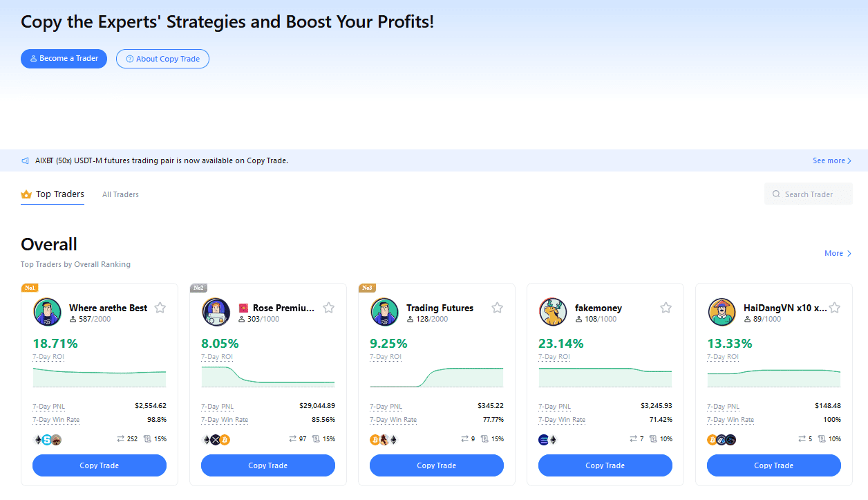Screen dimensions: 868x500
Task: Click 7-Day Win Rate label on HaiDangVN card
Action: (x=730, y=420)
